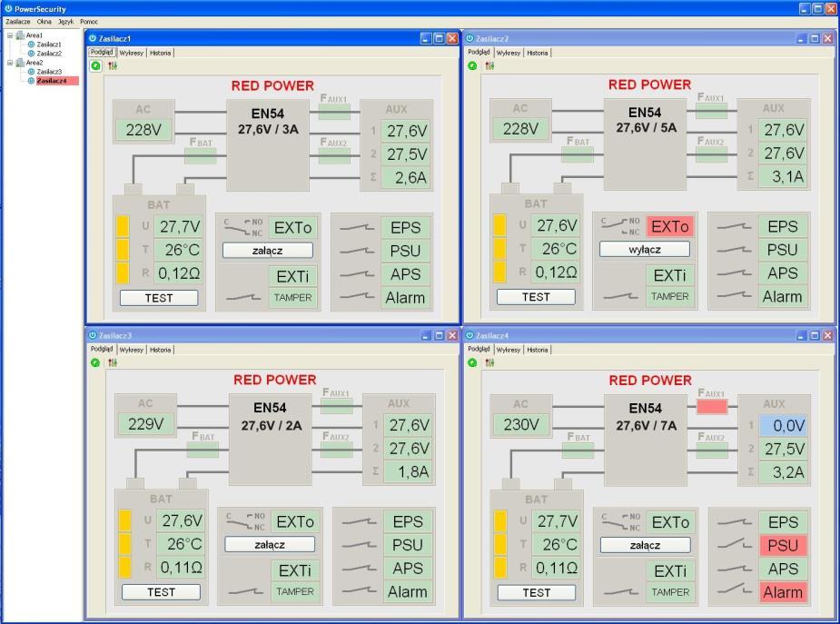Click EXTi indicator in Zasilacz3

[x=294, y=570]
